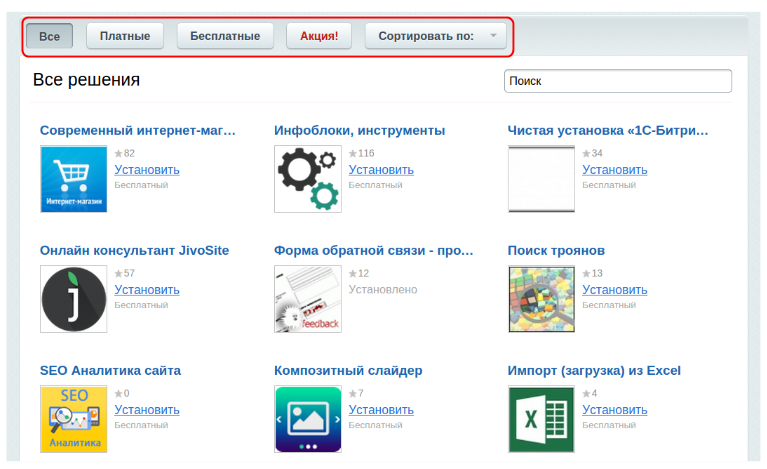Click the Композитный слайдер image icon

(x=308, y=419)
